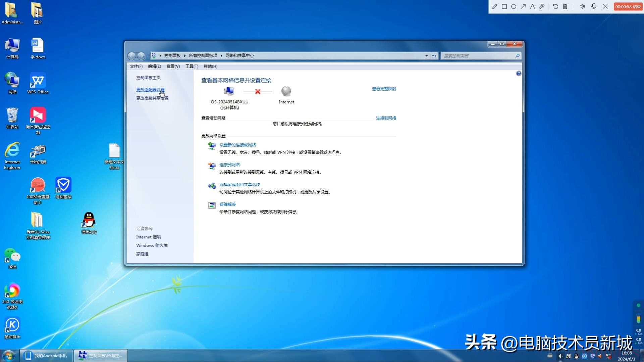644x362 pixels.
Task: Expand the breadcrumb arrow after 控制面板
Action: 185,56
